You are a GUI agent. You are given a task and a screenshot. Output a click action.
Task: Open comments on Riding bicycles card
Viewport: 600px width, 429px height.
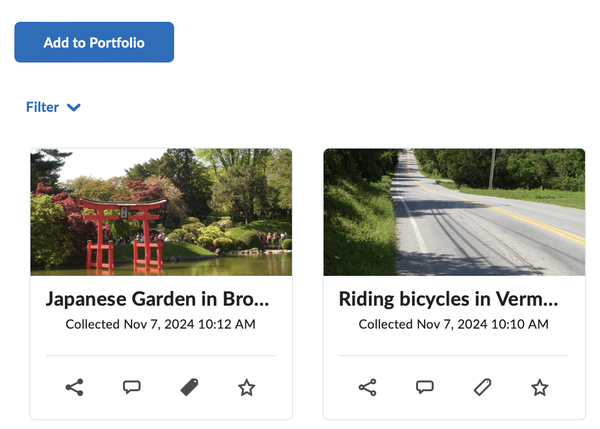[425, 387]
